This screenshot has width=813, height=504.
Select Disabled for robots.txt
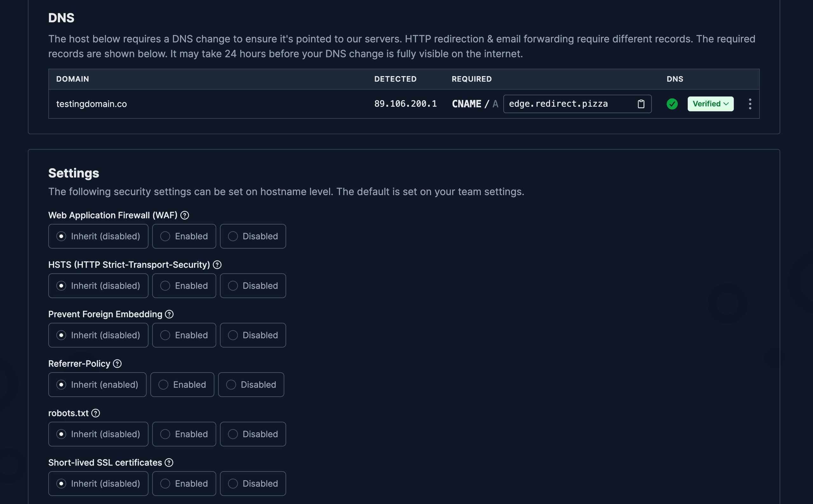pyautogui.click(x=253, y=434)
